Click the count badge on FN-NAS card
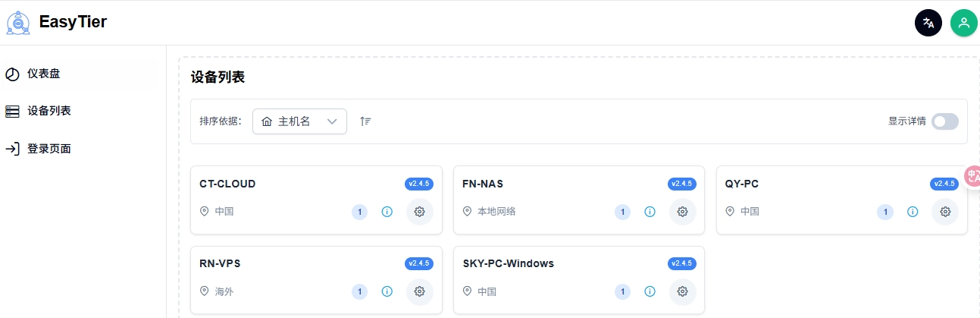 tap(622, 212)
